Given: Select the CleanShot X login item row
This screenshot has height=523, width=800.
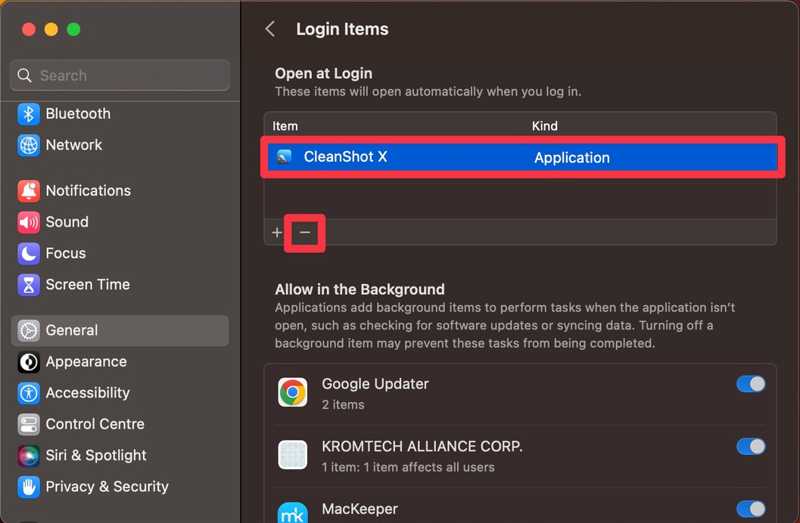Looking at the screenshot, I should [x=522, y=157].
